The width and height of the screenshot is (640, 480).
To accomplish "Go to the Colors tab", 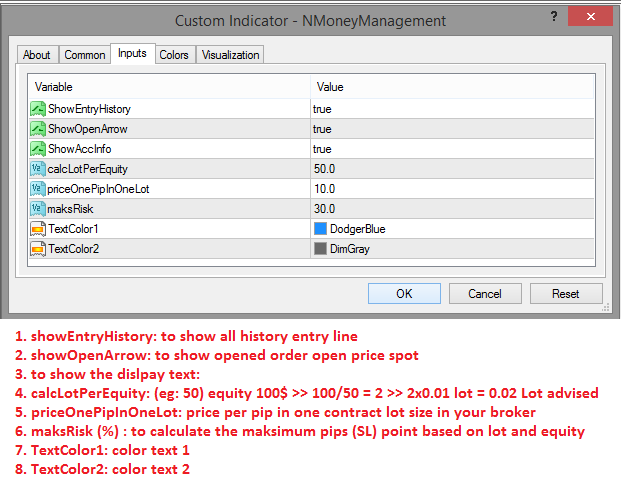I will [x=174, y=55].
